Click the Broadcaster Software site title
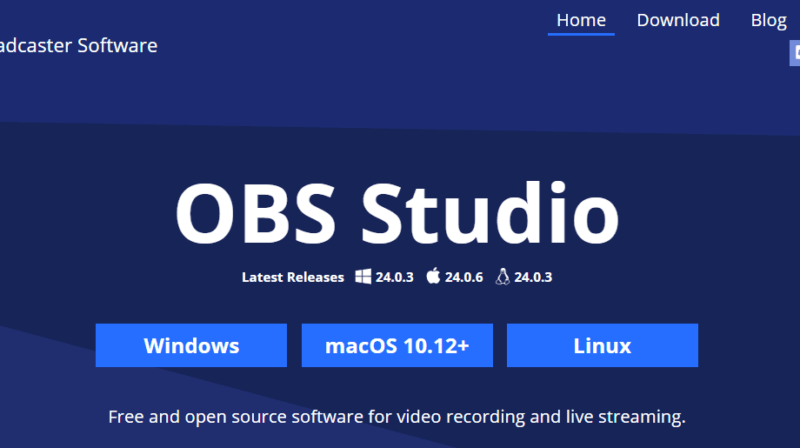Viewport: 800px width, 448px height. coord(79,45)
